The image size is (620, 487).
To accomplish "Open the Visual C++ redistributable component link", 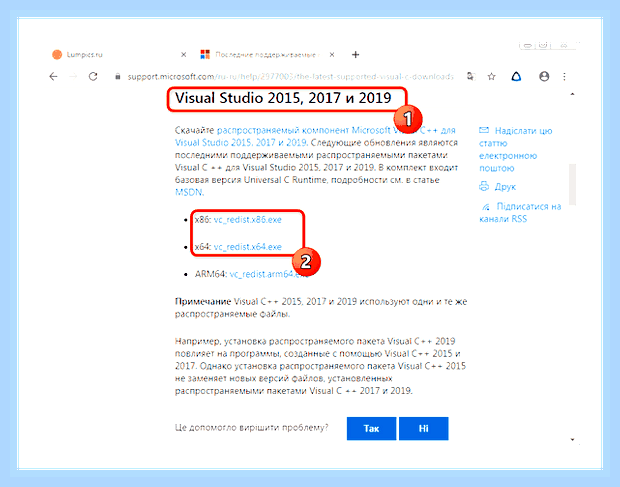I will click(315, 136).
